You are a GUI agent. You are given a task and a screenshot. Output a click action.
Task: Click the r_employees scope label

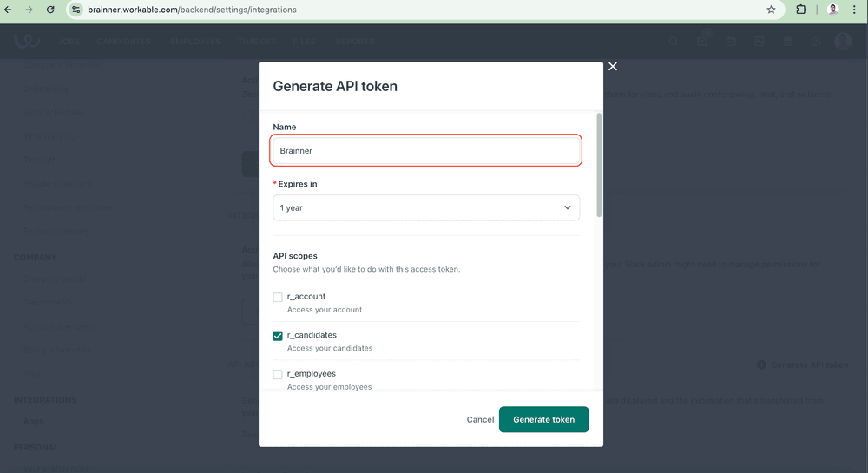(x=311, y=374)
